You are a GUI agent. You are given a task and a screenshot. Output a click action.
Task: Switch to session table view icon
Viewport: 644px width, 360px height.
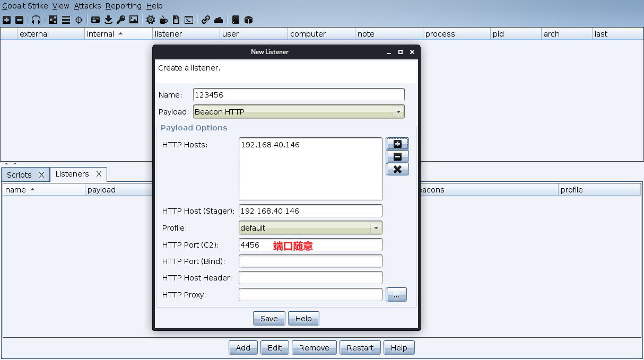66,20
